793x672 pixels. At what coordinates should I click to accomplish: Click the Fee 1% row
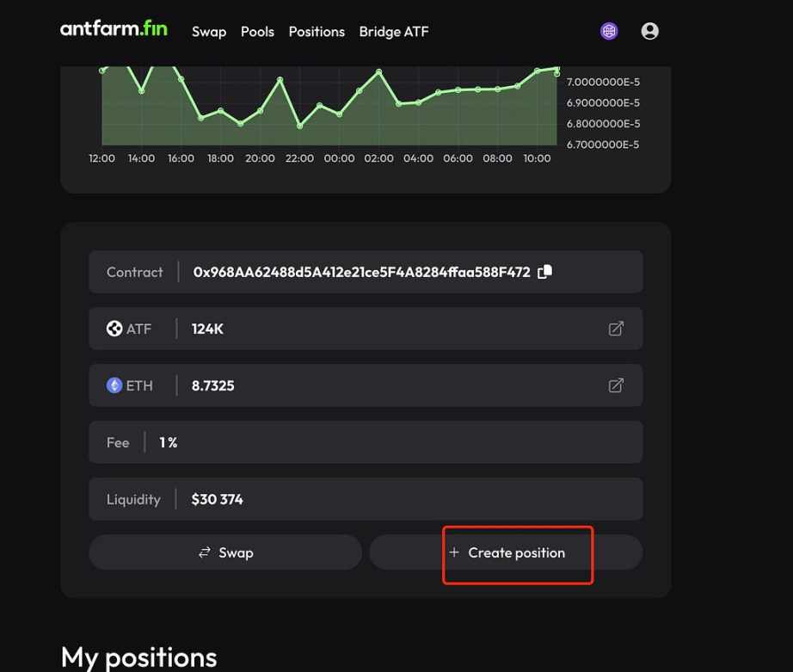point(366,442)
